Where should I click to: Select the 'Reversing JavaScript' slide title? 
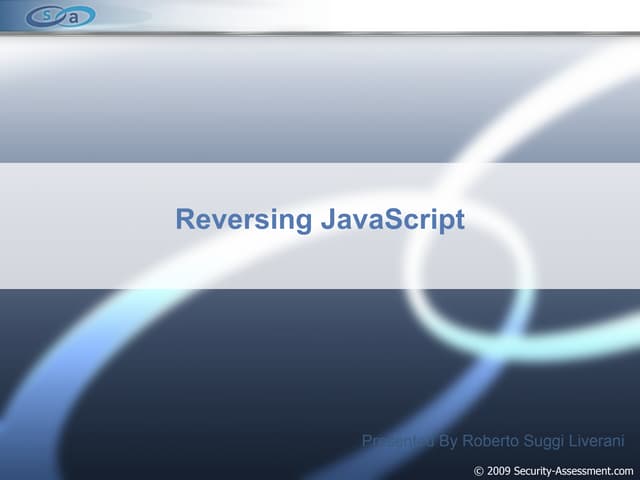click(320, 220)
